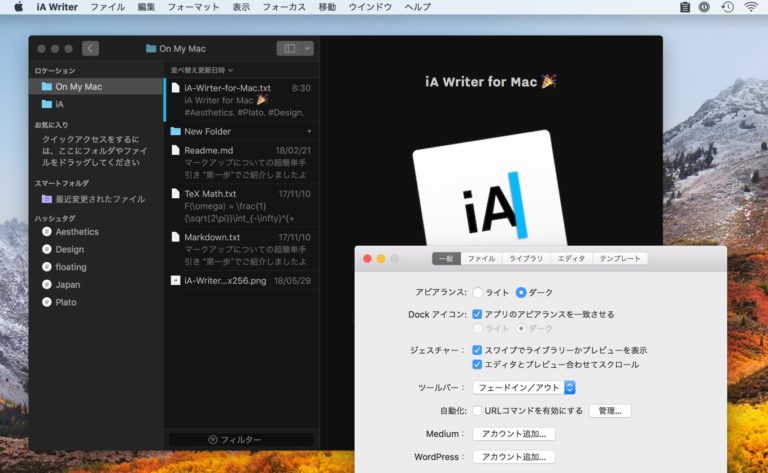The width and height of the screenshot is (768, 473).
Task: Select the ライト appearance radio button
Action: pos(477,293)
